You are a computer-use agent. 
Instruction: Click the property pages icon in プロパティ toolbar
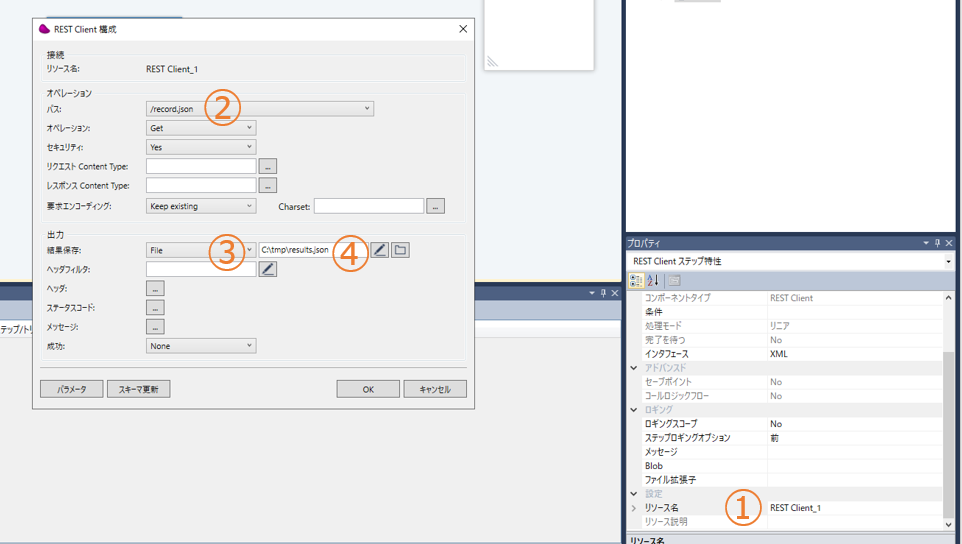click(x=674, y=281)
